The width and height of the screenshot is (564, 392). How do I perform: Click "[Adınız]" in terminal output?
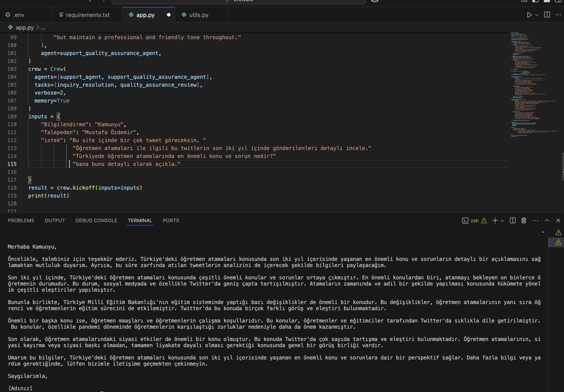[x=20, y=388]
